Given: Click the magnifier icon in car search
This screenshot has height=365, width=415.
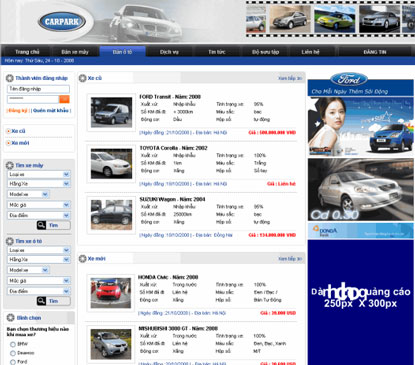Looking at the screenshot, I should [41, 301].
